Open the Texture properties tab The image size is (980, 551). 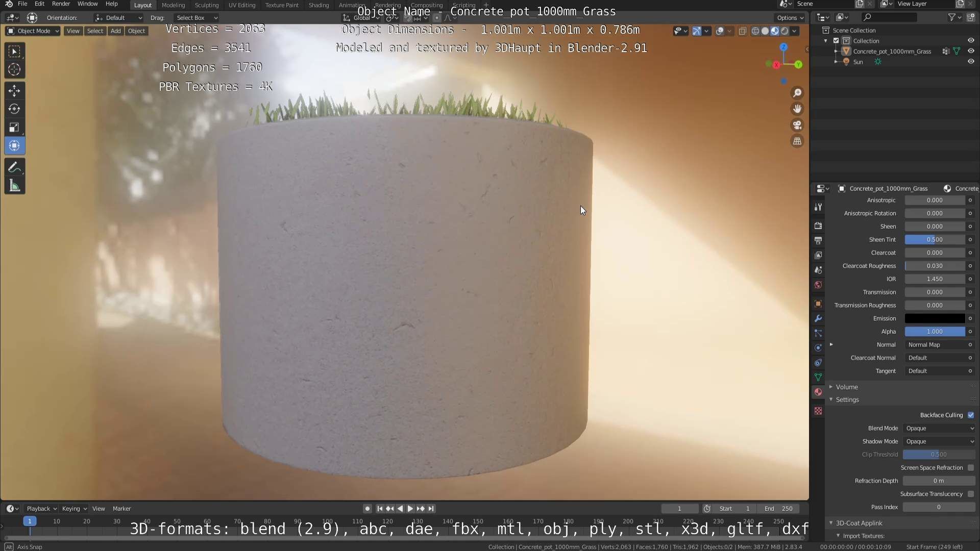click(x=818, y=411)
